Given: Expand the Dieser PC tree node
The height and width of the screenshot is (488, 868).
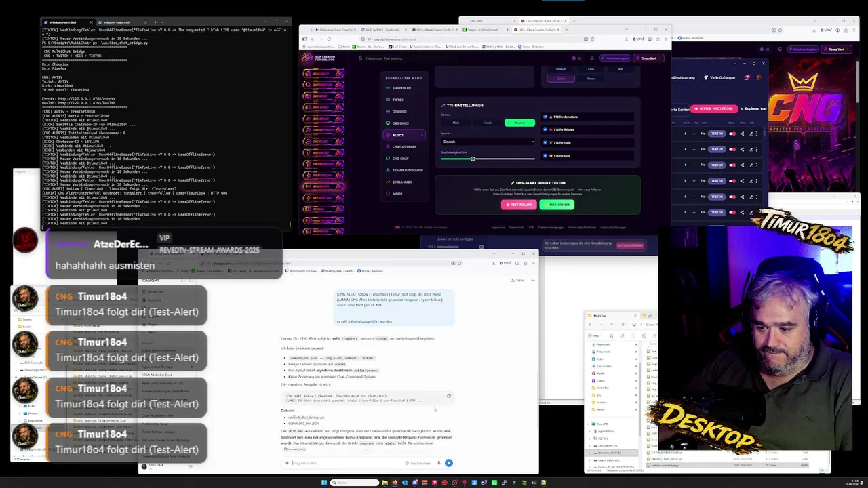Looking at the screenshot, I should click(588, 424).
